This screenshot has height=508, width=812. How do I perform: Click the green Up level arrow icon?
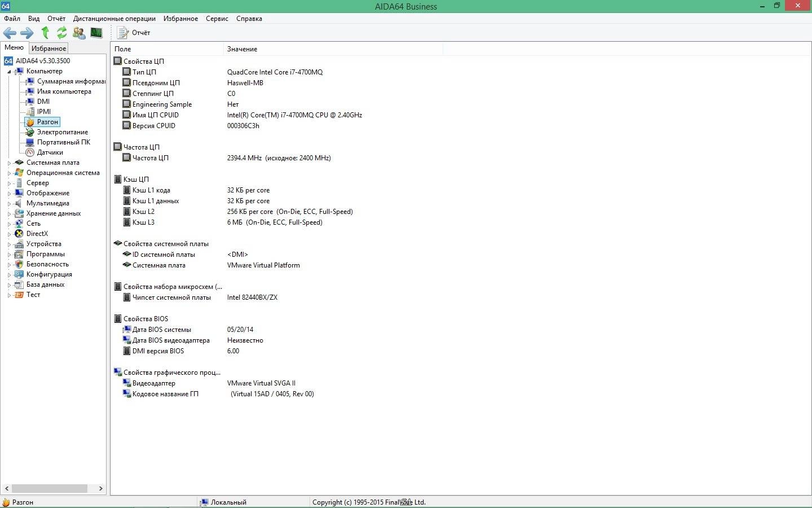tap(45, 33)
